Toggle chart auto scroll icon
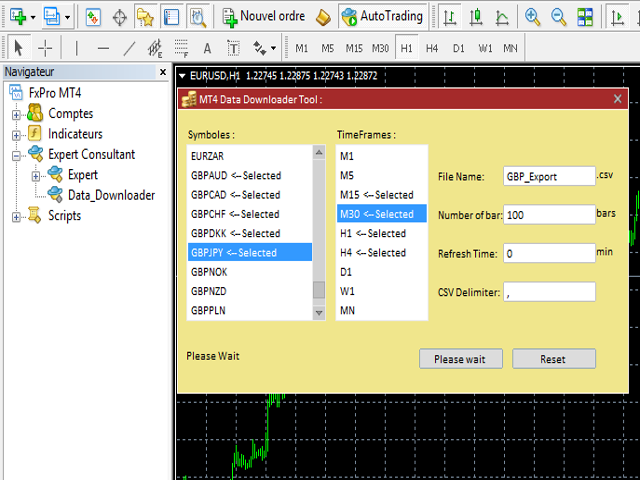This screenshot has height=480, width=640. point(617,17)
